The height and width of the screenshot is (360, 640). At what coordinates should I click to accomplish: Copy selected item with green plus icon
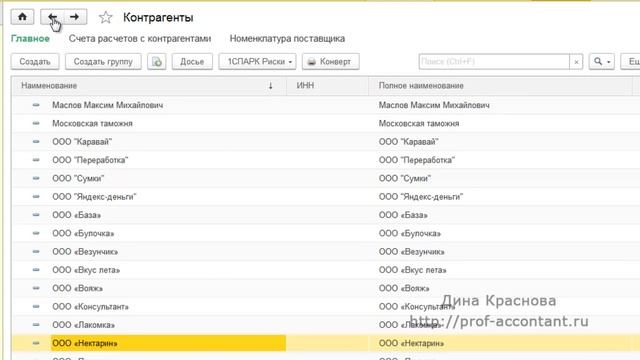(157, 62)
